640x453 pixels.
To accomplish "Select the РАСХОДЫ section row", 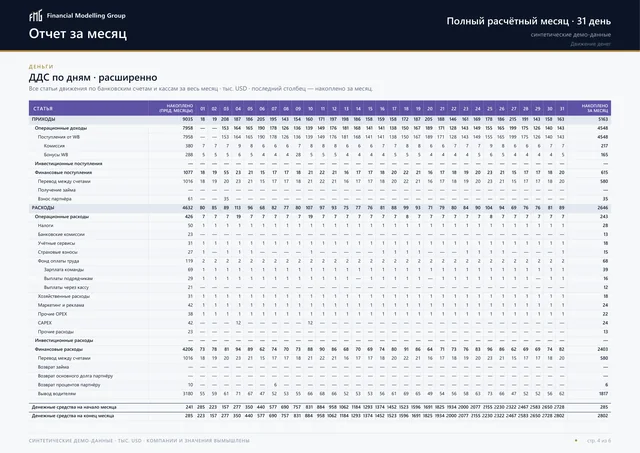I will [x=320, y=208].
